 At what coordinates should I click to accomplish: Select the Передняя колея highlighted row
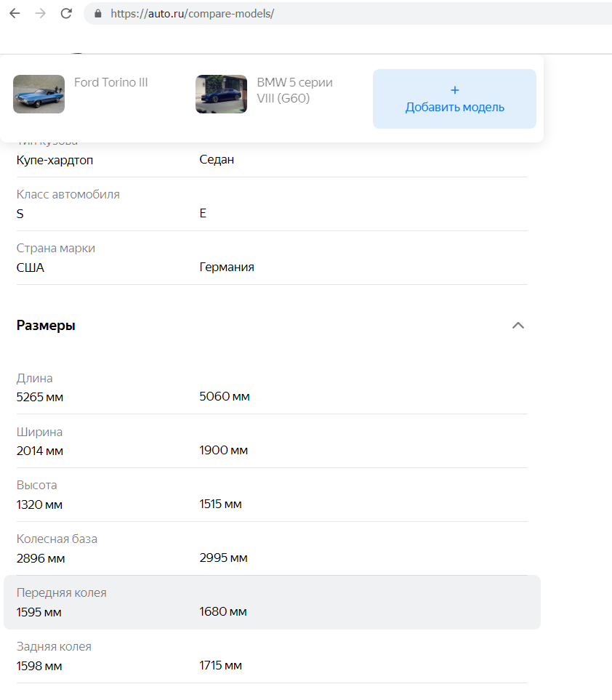pyautogui.click(x=272, y=603)
